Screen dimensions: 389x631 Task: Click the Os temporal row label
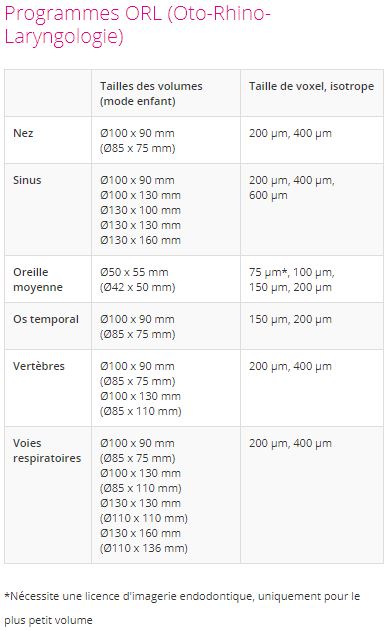46,319
